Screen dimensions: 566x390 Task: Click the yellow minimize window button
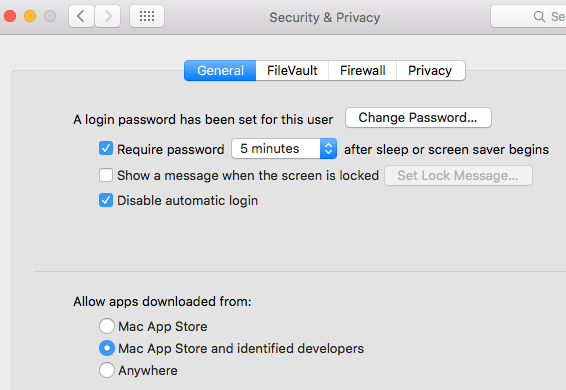pos(30,16)
